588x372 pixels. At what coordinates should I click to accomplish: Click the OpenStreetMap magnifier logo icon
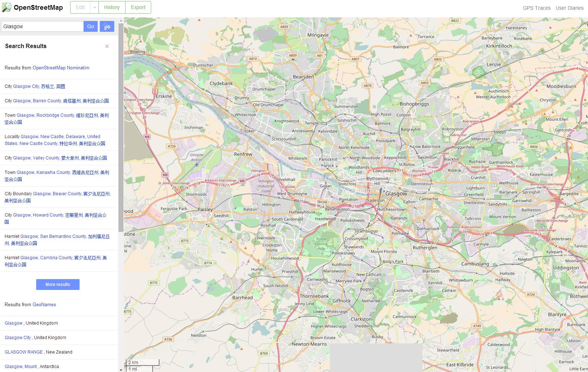(7, 7)
